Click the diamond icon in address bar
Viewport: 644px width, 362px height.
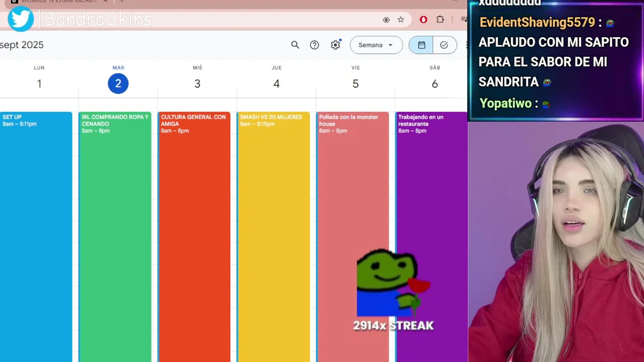[386, 20]
